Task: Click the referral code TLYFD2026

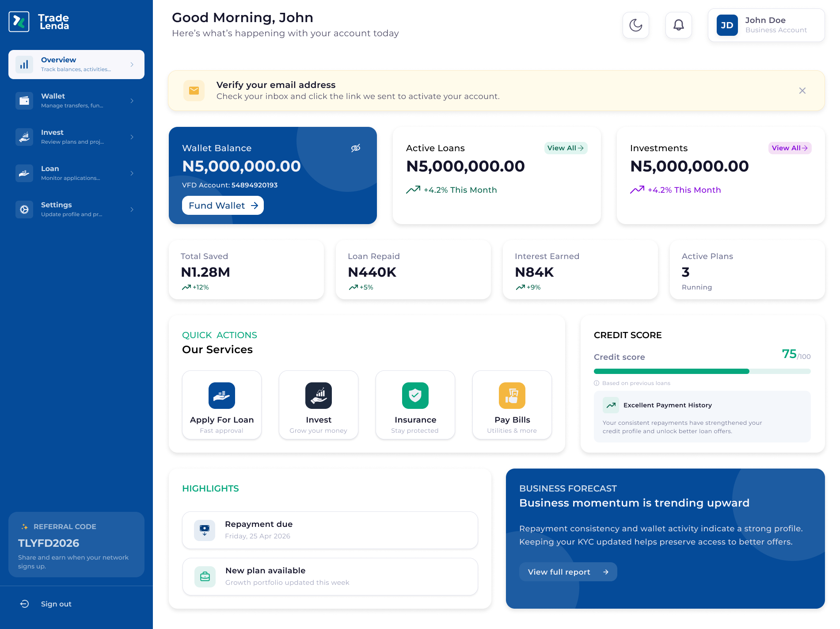Action: coord(49,543)
